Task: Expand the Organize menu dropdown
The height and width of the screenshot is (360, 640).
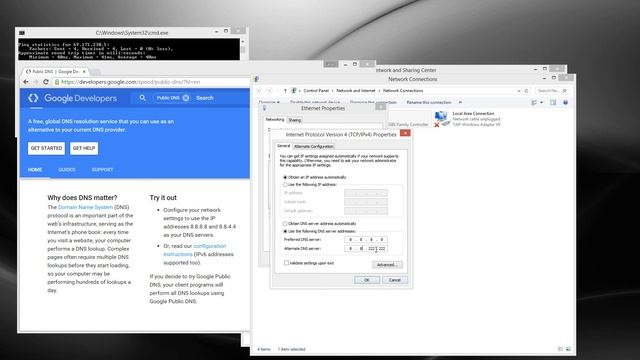Action: tap(269, 102)
